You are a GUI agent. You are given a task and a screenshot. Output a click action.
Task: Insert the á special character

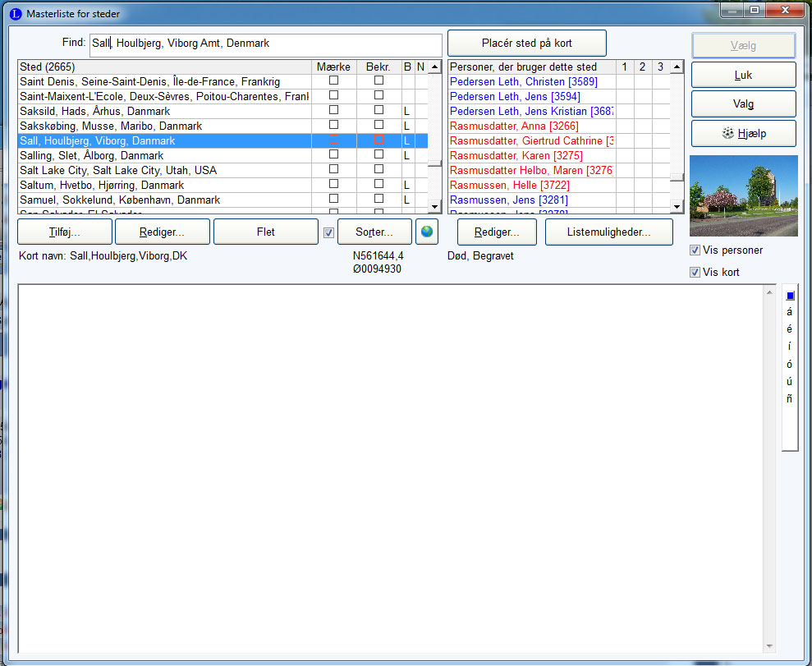click(789, 312)
